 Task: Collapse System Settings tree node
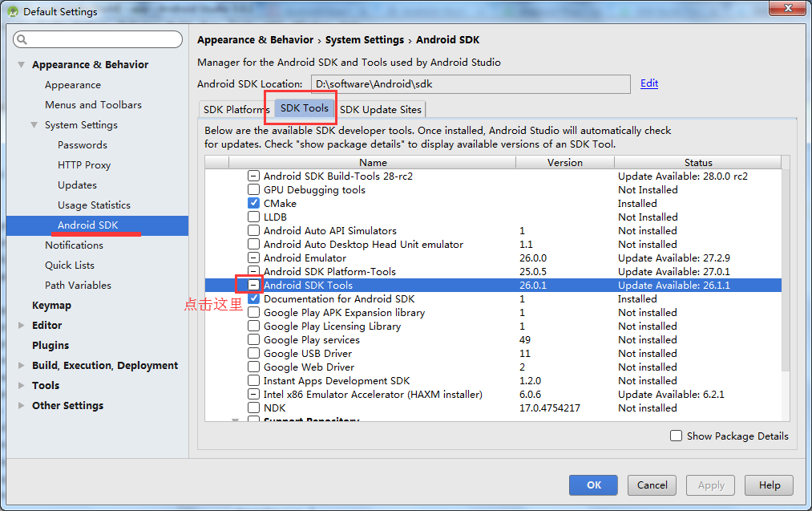coord(34,125)
